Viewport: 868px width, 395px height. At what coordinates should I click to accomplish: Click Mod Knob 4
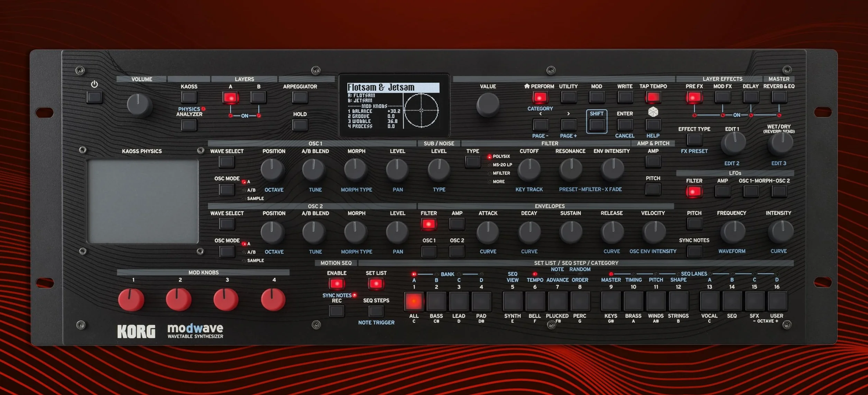point(273,300)
